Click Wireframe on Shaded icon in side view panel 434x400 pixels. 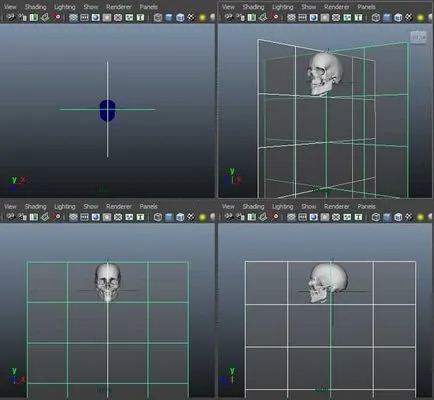tap(398, 217)
